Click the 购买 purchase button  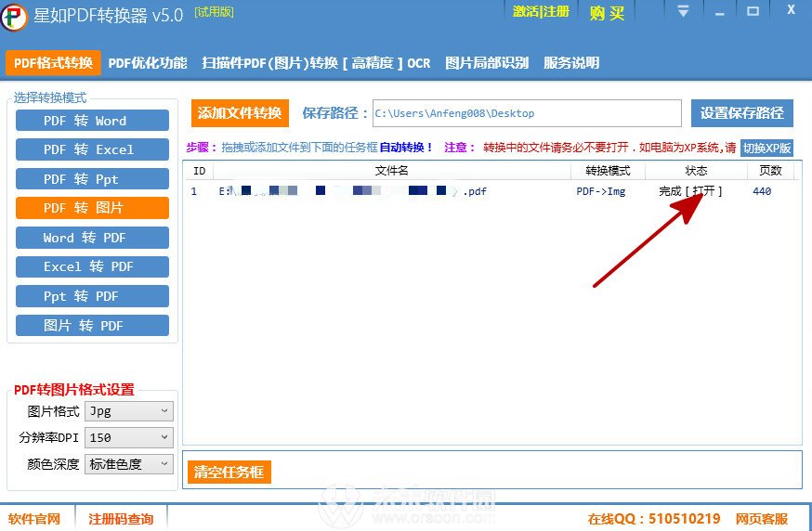[x=607, y=12]
